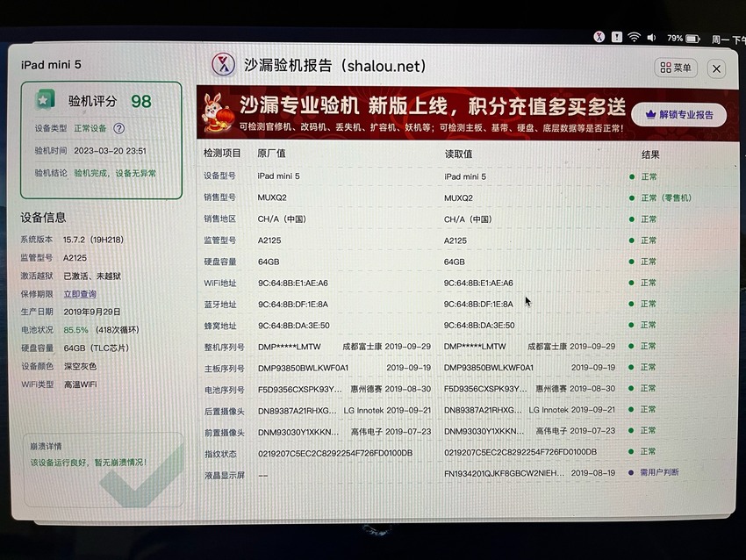Click the rabbit mascot in the red banner
Viewport: 746px width, 560px height.
click(217, 112)
